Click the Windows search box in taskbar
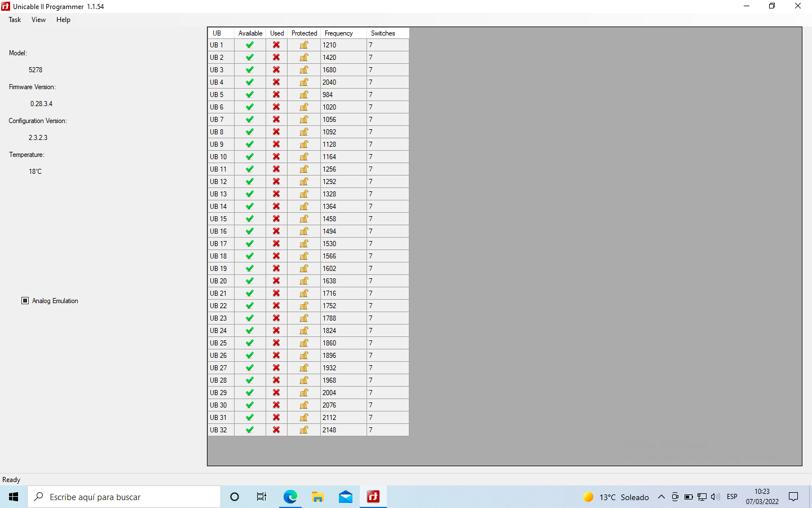 pos(124,497)
